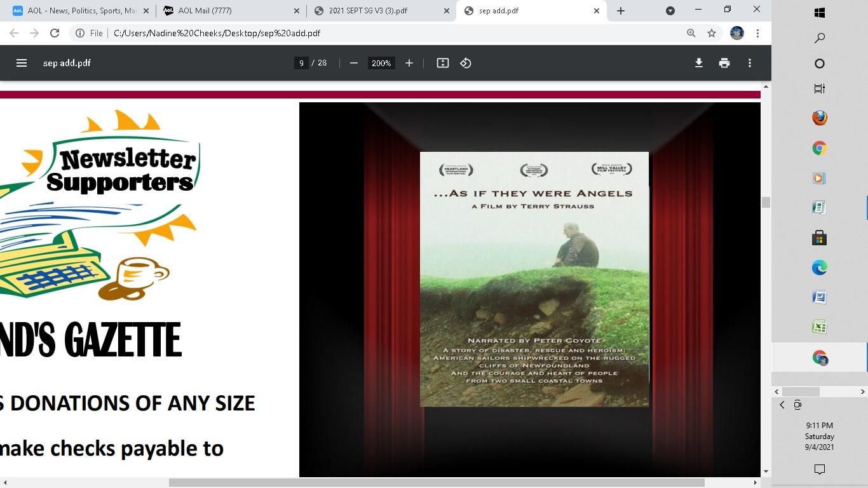Open active Chrome window on taskbar
This screenshot has height=488, width=868.
pos(820,358)
